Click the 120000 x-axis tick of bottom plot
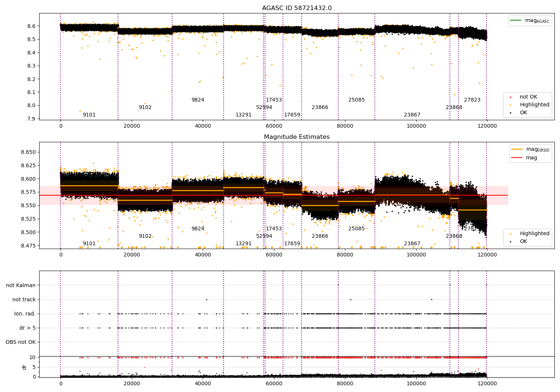 pyautogui.click(x=487, y=384)
